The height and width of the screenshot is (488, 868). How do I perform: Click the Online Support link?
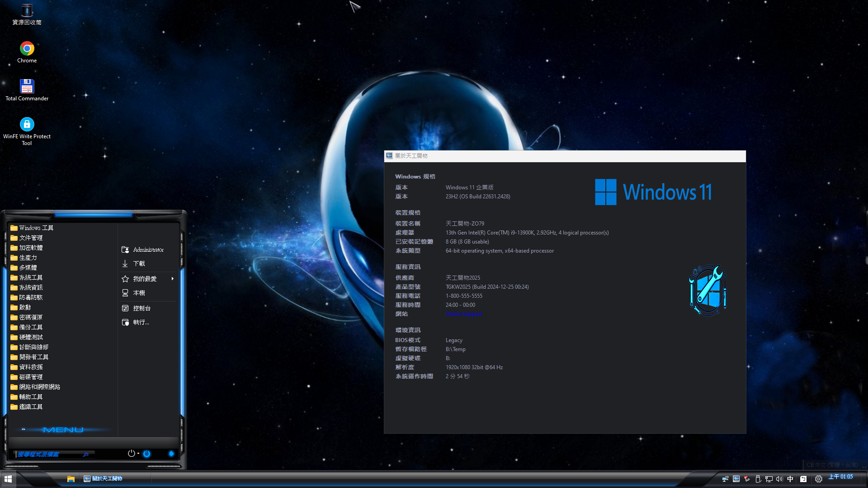[x=463, y=314]
